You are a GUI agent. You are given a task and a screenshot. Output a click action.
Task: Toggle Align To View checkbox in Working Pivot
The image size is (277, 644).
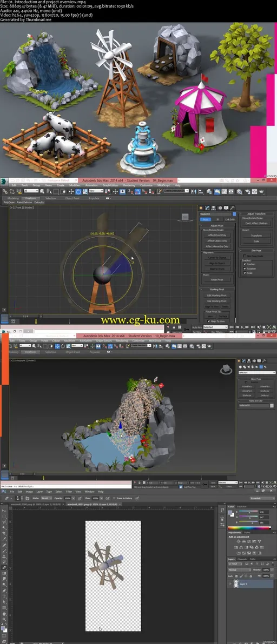tap(209, 321)
